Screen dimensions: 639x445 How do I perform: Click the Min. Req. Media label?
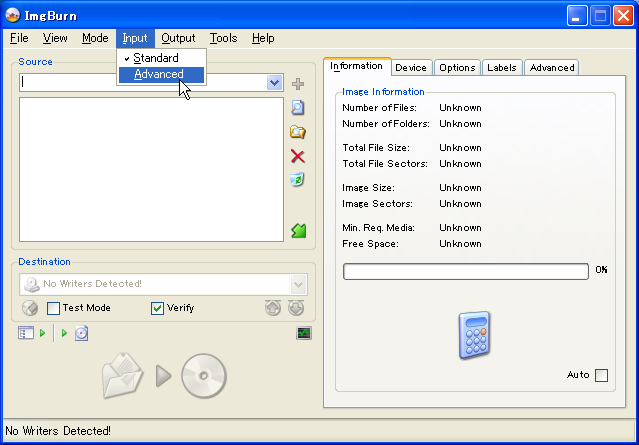pyautogui.click(x=379, y=228)
